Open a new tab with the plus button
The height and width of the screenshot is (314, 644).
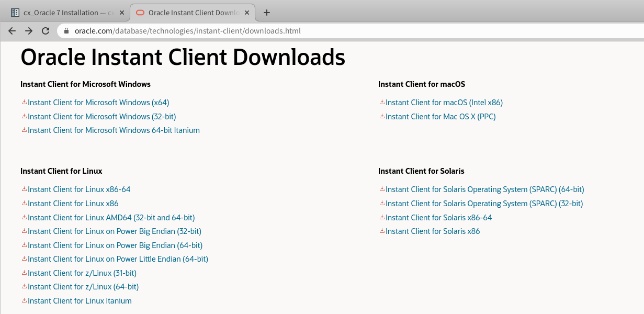click(267, 13)
